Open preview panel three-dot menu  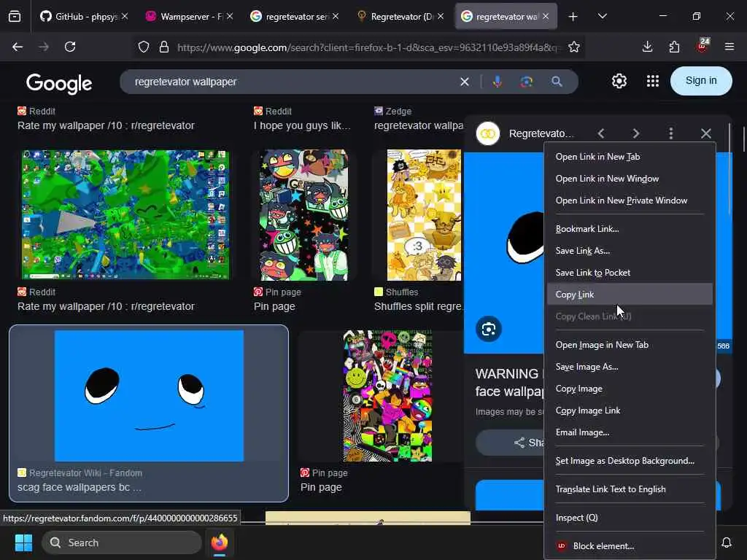[671, 134]
